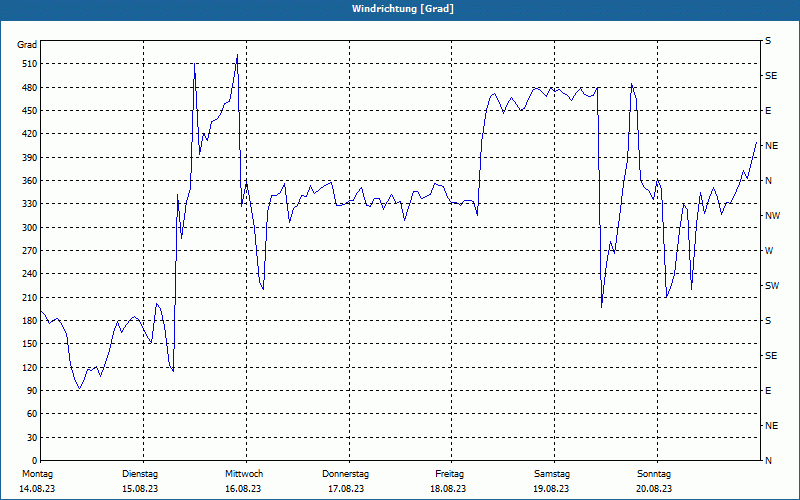
Task: Select the date 17.08.23
Action: click(346, 489)
